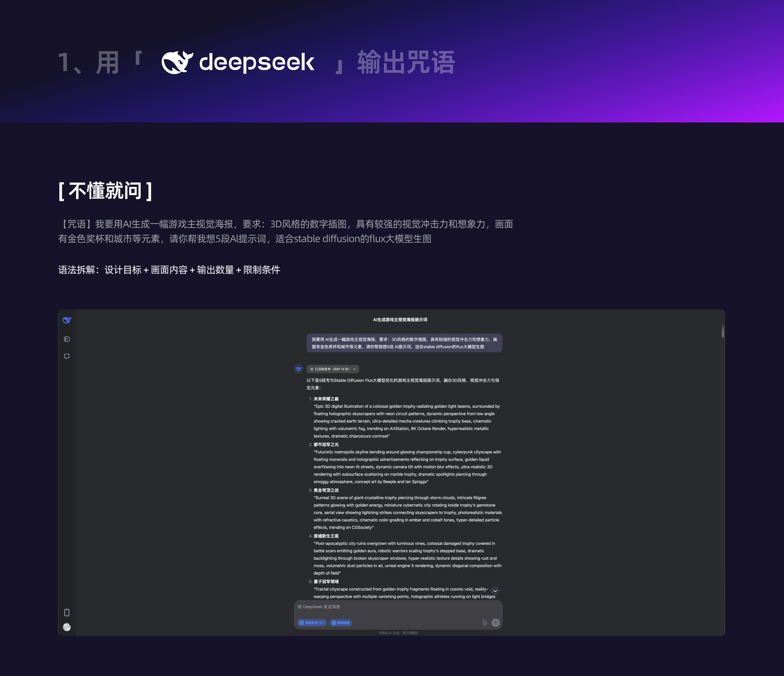Click the 输出咒语 title text
The width and height of the screenshot is (784, 676).
pyautogui.click(x=406, y=62)
